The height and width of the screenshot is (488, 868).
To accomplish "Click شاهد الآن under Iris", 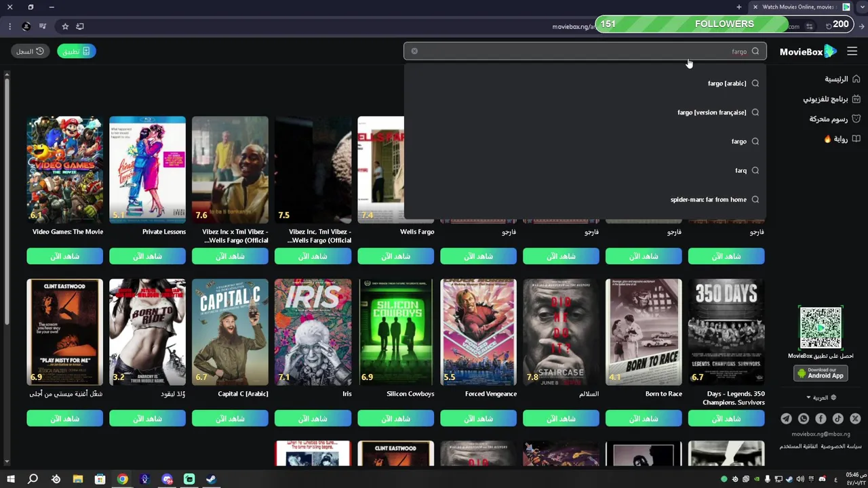I will [313, 419].
